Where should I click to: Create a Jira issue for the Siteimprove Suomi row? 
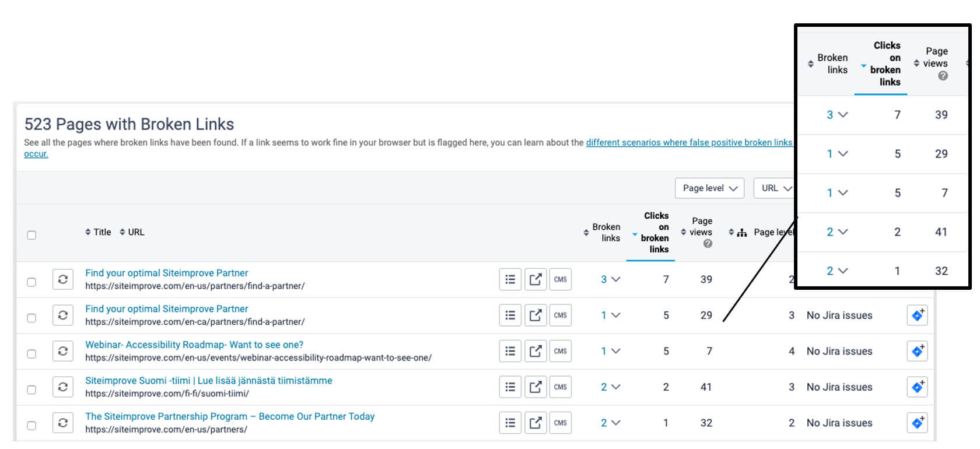click(917, 387)
